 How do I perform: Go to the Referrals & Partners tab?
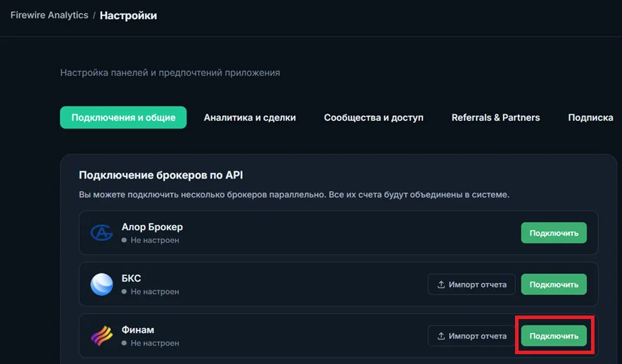click(x=495, y=117)
